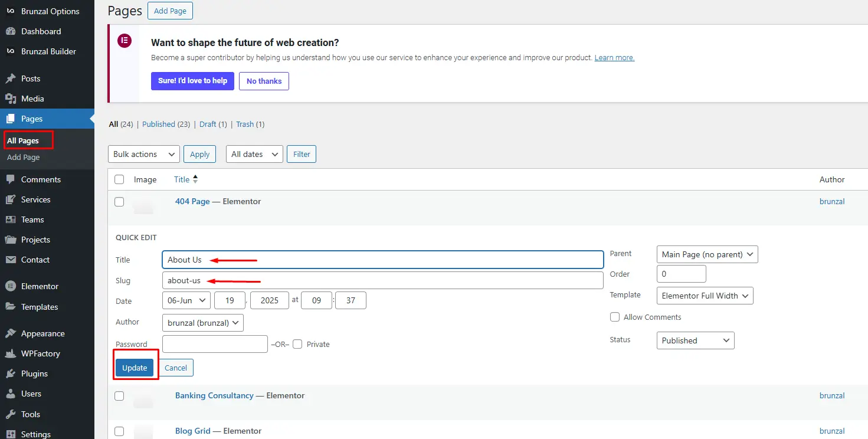This screenshot has width=868, height=439.
Task: Click the Pages sidebar icon
Action: click(x=10, y=119)
